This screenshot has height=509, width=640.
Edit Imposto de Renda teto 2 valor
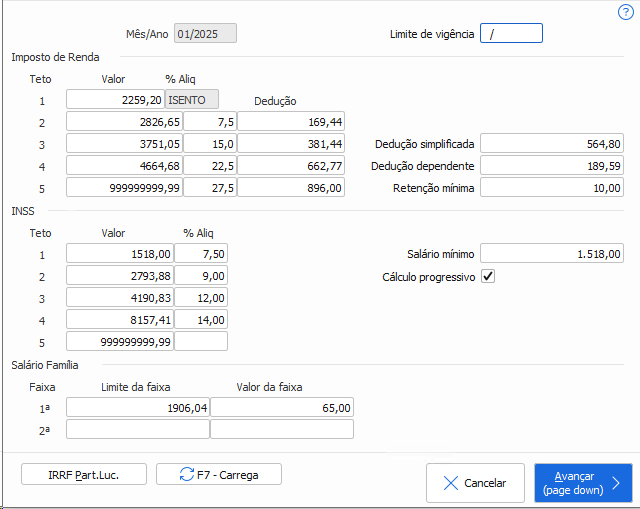124,122
